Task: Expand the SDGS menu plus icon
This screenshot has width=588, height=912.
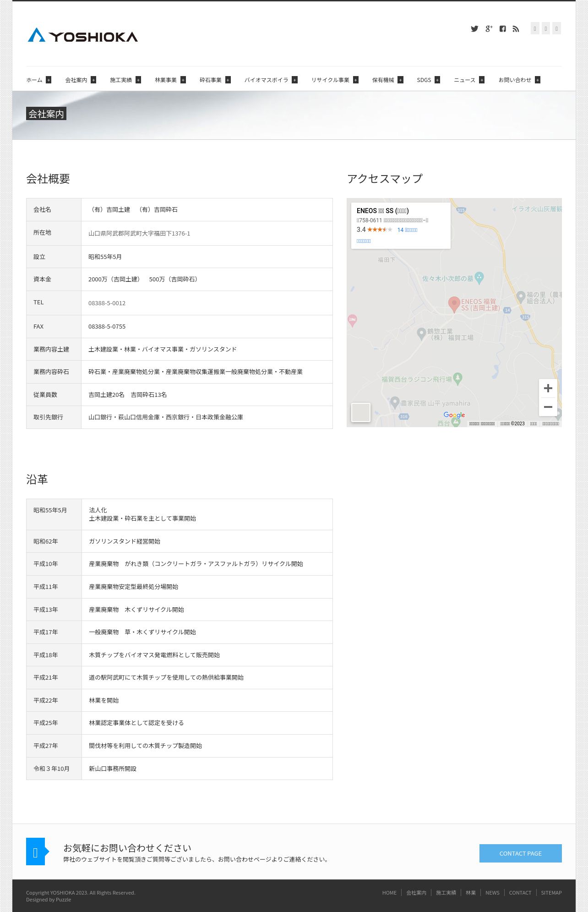Action: (437, 80)
